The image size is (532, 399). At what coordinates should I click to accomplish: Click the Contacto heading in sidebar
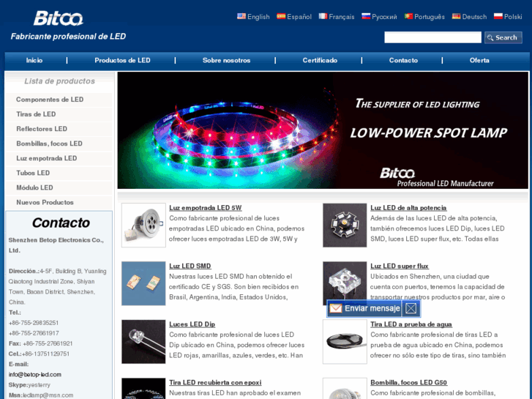pos(61,223)
